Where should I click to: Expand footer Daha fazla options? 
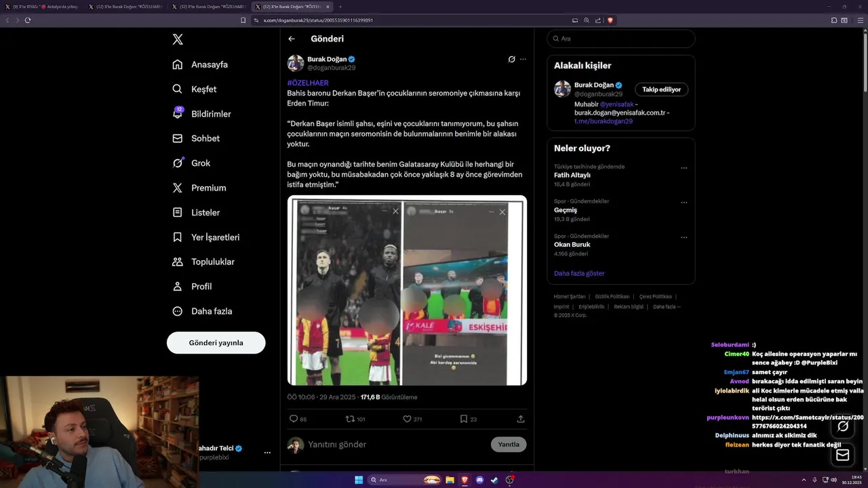click(x=667, y=306)
